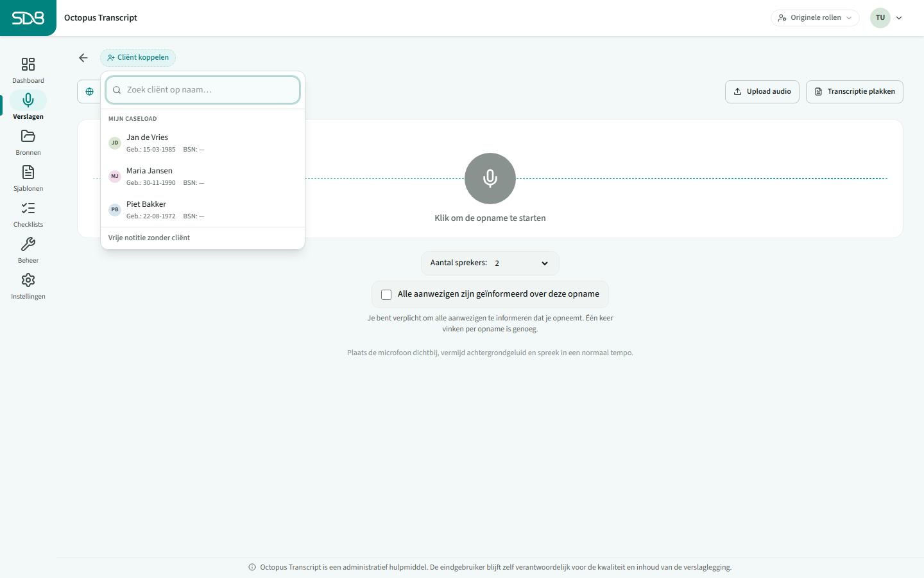Open the Sjablonen document icon
The image size is (924, 578).
28,172
